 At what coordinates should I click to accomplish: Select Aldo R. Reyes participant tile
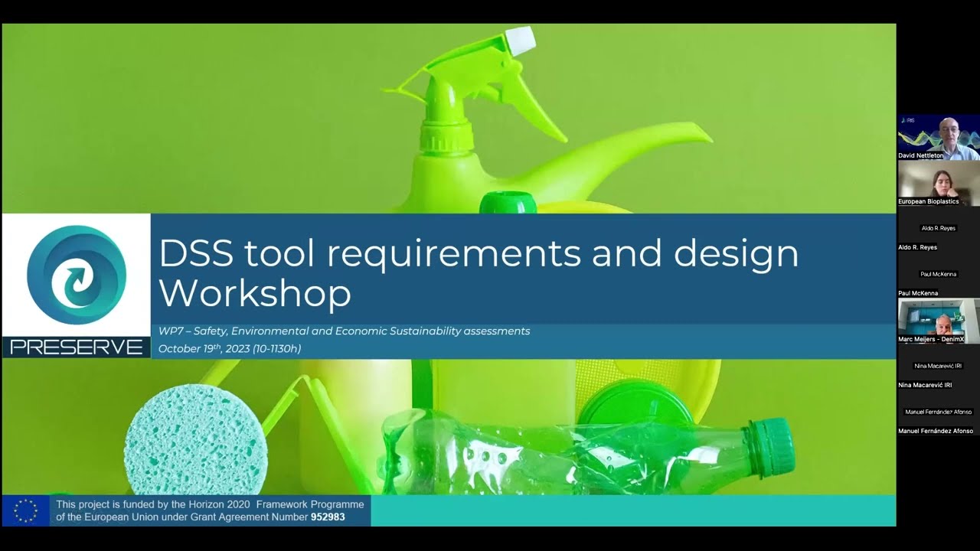tap(939, 229)
